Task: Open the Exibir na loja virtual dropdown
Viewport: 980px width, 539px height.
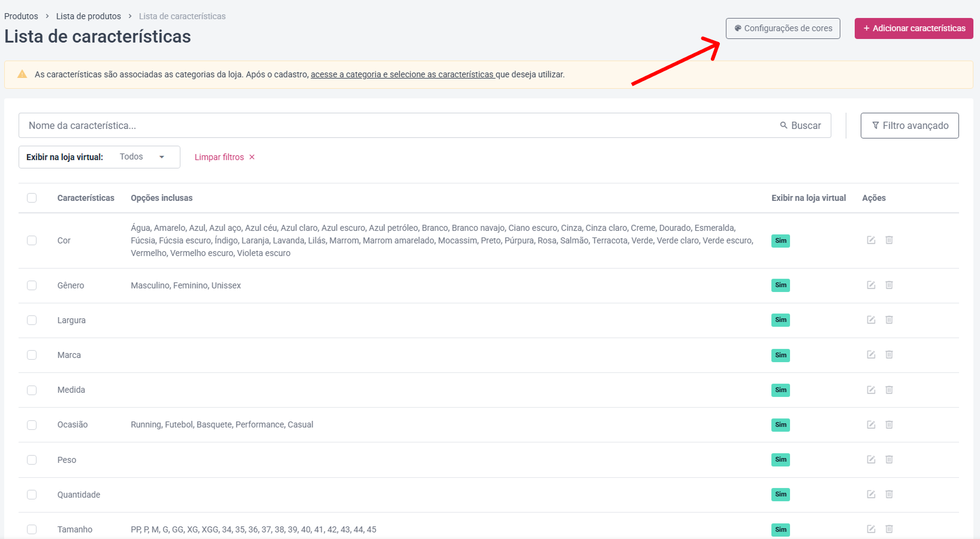Action: 99,157
